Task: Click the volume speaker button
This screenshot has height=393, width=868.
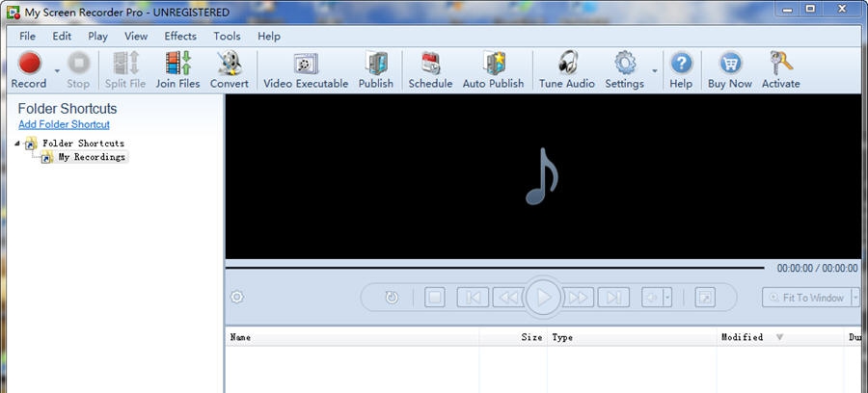Action: coord(652,298)
